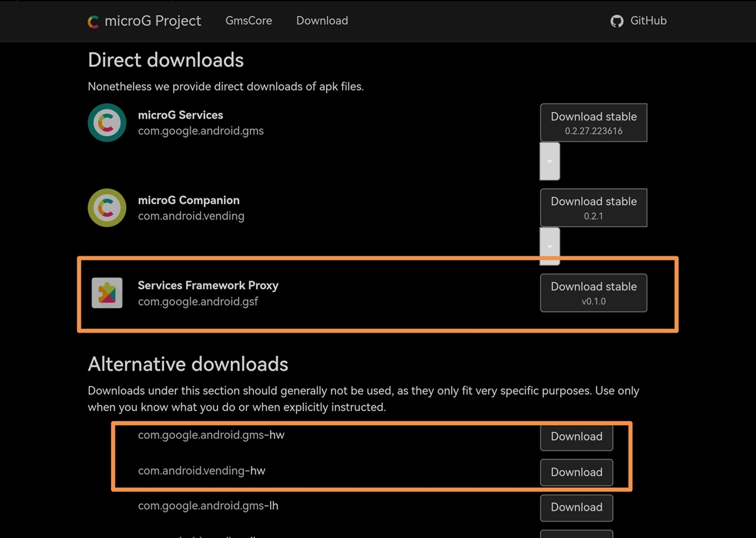Expand version dropdown under microG Services download
The width and height of the screenshot is (756, 538).
[x=550, y=161]
